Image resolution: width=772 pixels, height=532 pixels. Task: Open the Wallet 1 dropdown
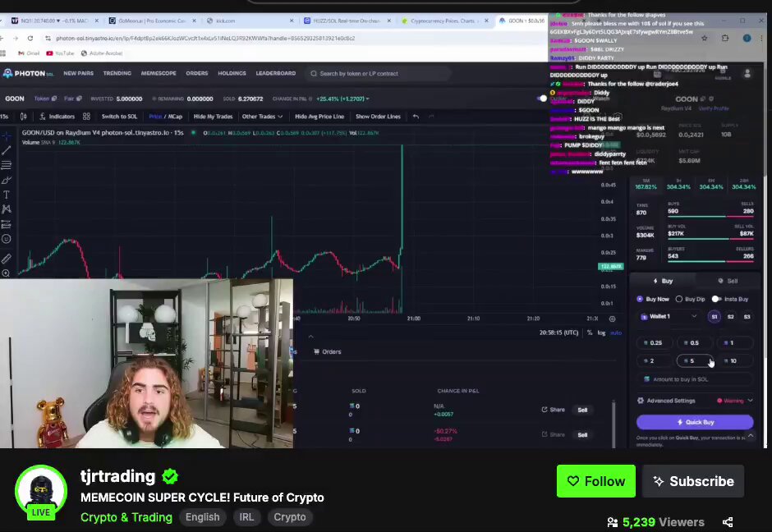pos(669,317)
